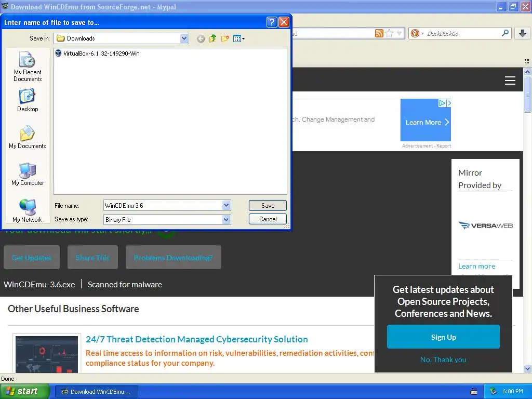Go to Desktop in save dialog sidebar
This screenshot has width=532, height=399.
tap(28, 100)
